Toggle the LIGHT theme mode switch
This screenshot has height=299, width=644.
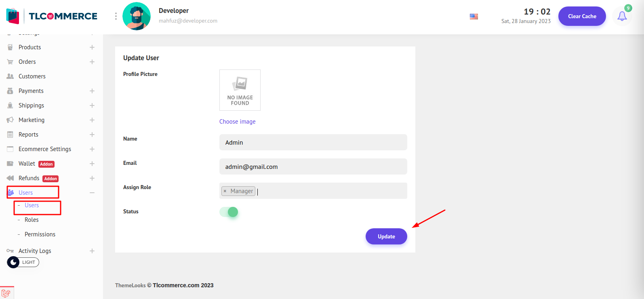click(23, 262)
